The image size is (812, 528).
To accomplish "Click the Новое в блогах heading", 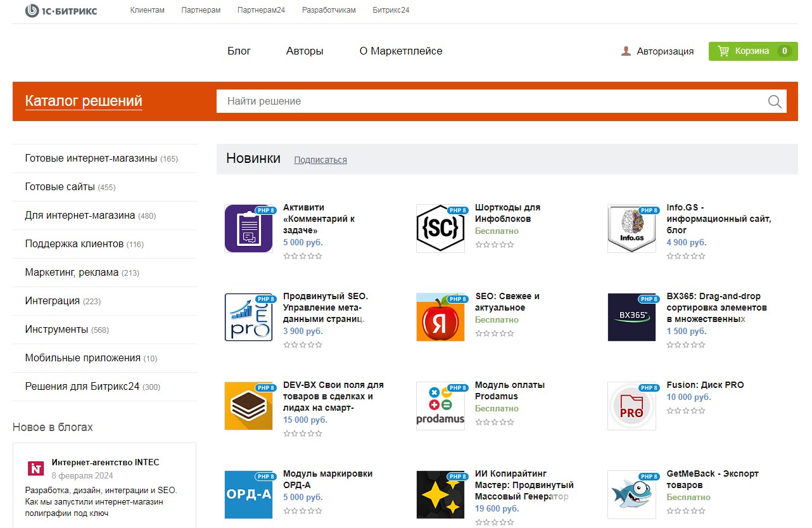I will (53, 427).
